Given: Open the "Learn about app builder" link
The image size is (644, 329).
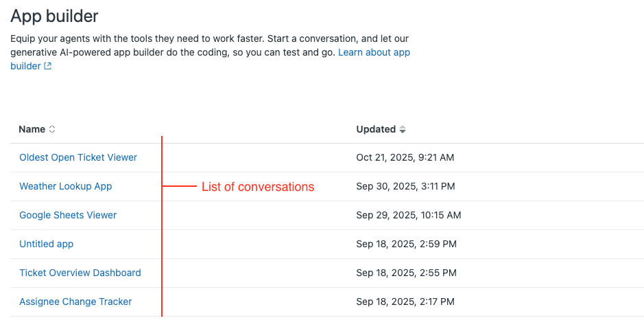Looking at the screenshot, I should (374, 53).
